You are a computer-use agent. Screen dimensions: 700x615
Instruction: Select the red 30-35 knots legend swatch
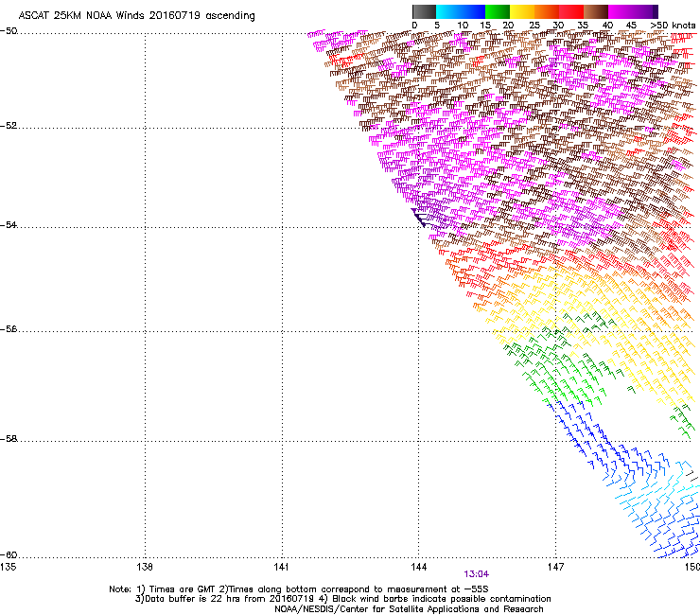571,11
